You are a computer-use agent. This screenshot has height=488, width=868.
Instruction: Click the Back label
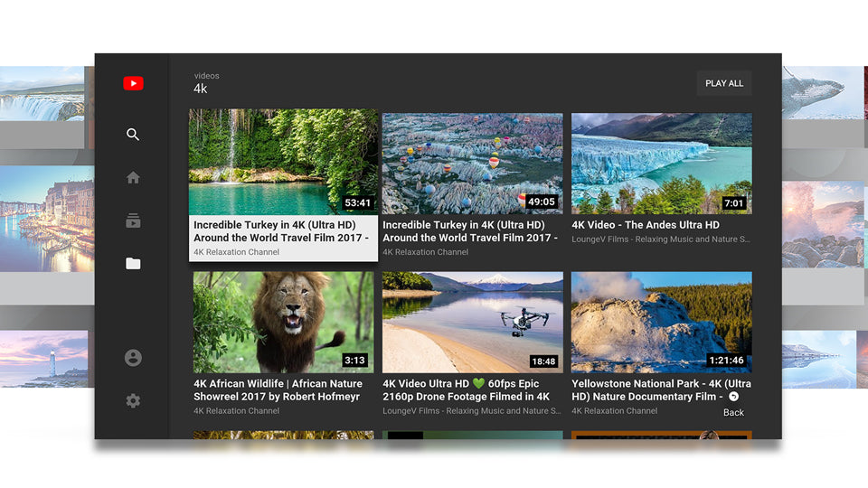(733, 412)
